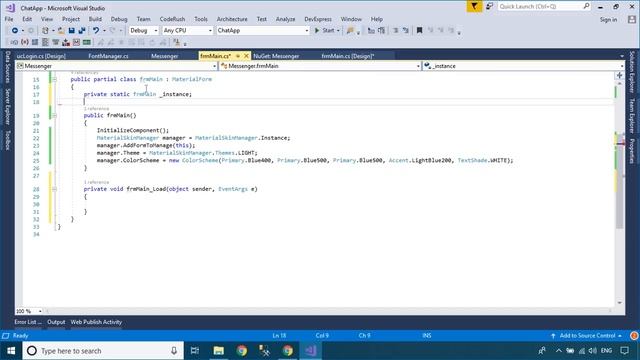
Task: Switch to the NuGet: Messenger tab
Action: [276, 56]
